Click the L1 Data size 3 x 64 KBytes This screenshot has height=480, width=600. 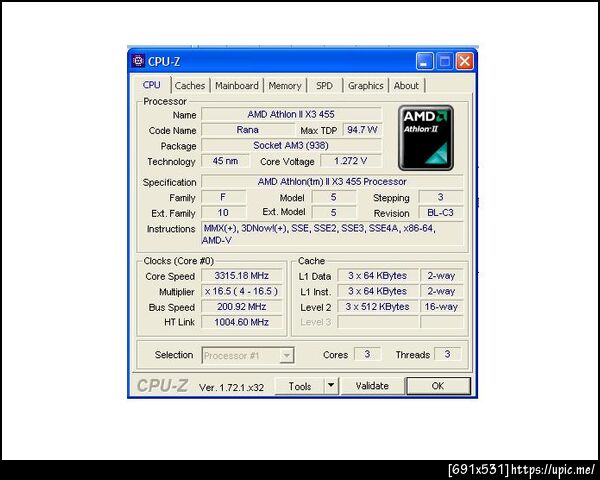click(378, 276)
